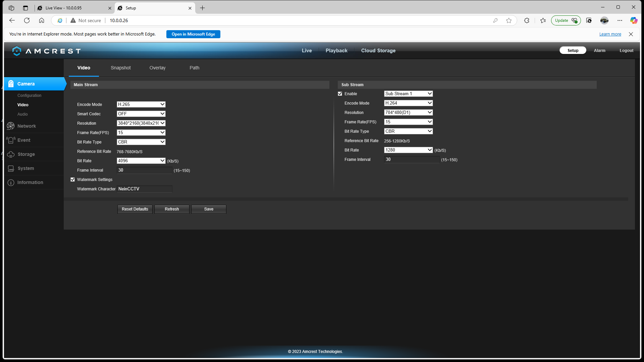This screenshot has height=362, width=644.
Task: Dismiss the Internet Explorer mode banner
Action: coord(631,34)
